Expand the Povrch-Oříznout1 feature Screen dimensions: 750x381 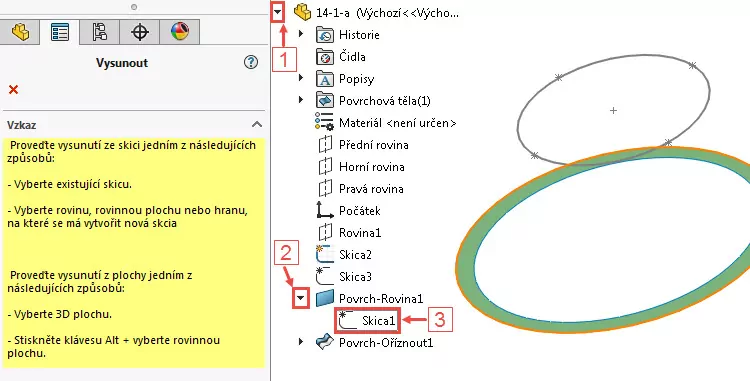301,342
